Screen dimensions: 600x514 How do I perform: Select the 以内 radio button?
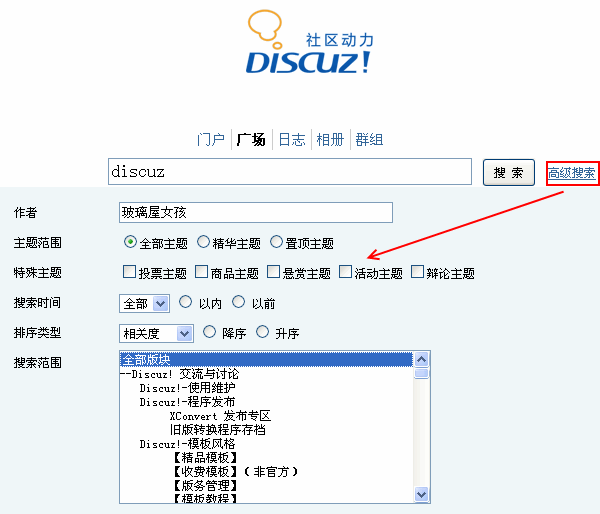point(186,302)
